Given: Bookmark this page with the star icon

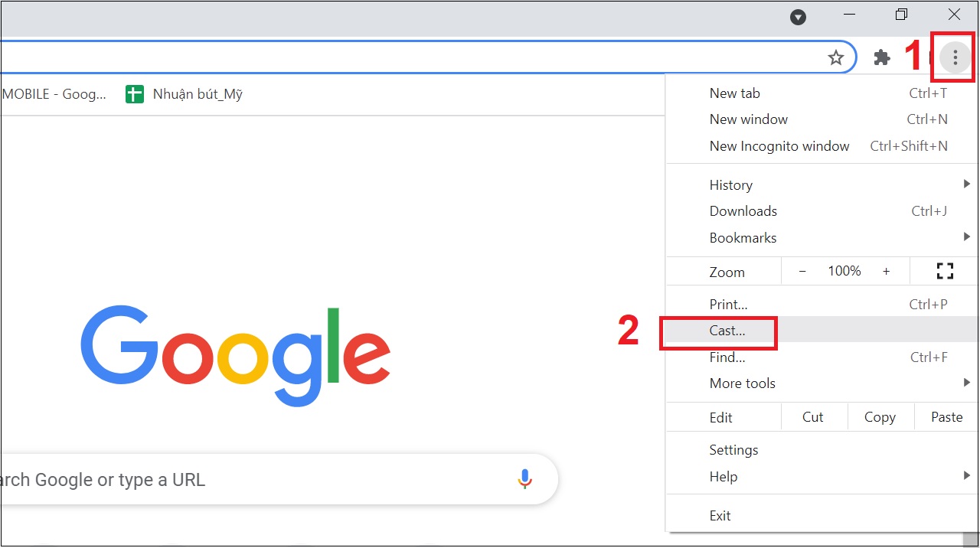Looking at the screenshot, I should pos(836,57).
